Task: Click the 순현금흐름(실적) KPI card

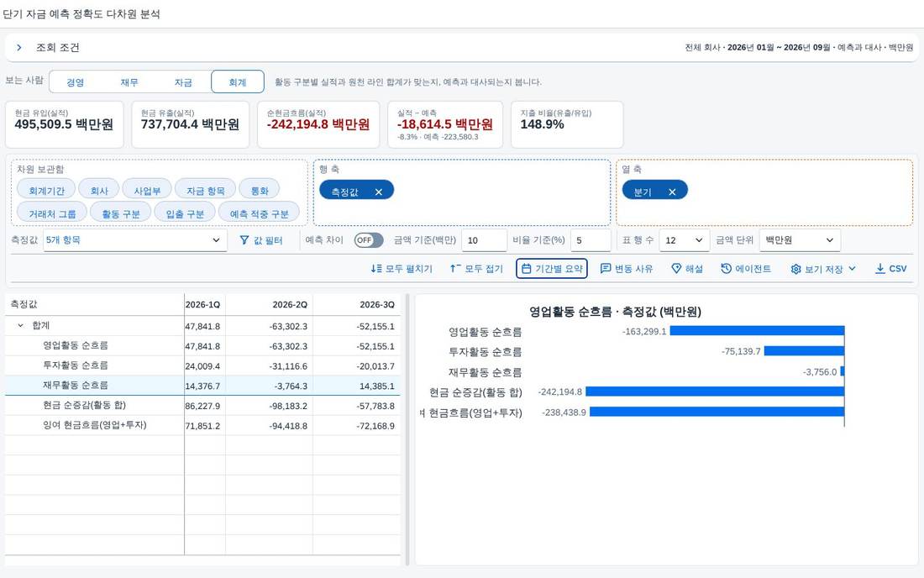Action: (318, 124)
